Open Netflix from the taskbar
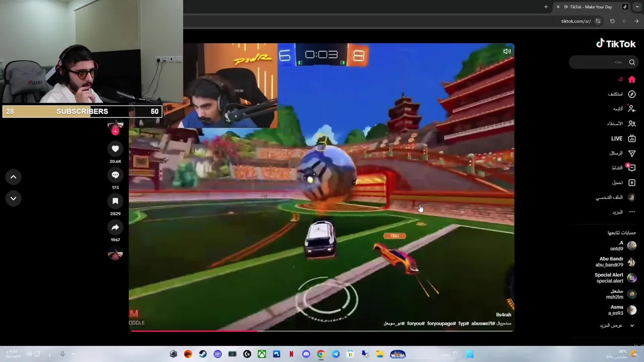This screenshot has width=644, height=362. click(291, 354)
